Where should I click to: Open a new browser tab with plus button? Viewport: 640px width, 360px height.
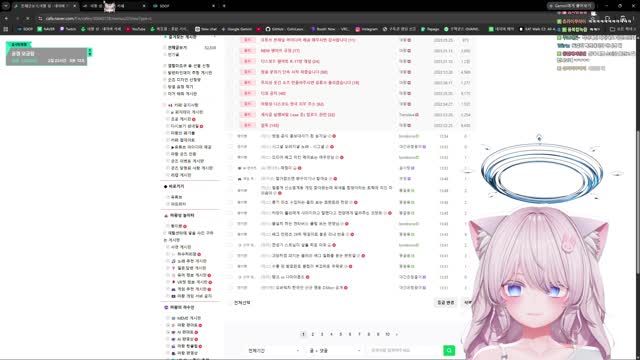tap(224, 6)
